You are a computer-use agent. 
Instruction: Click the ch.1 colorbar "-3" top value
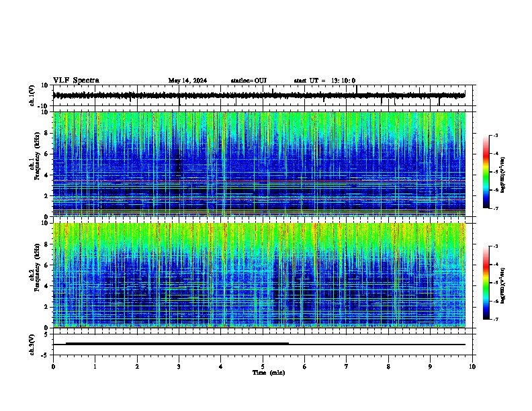tap(495, 135)
